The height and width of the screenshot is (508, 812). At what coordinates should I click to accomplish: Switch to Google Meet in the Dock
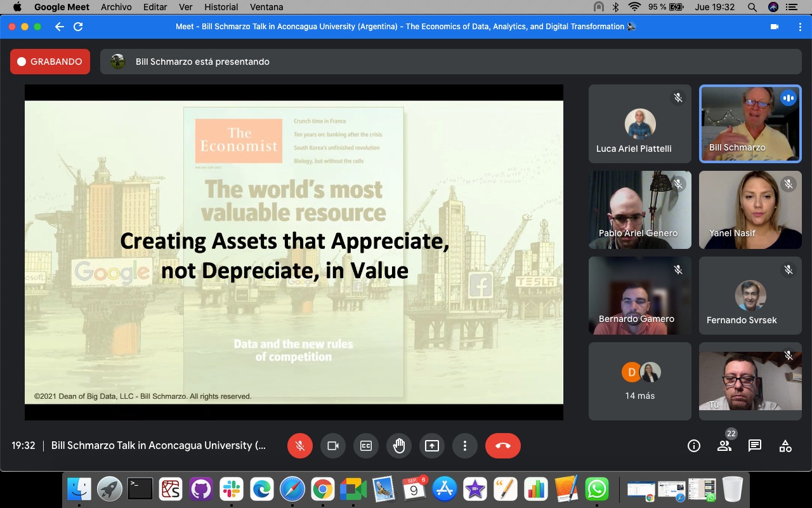click(x=353, y=489)
